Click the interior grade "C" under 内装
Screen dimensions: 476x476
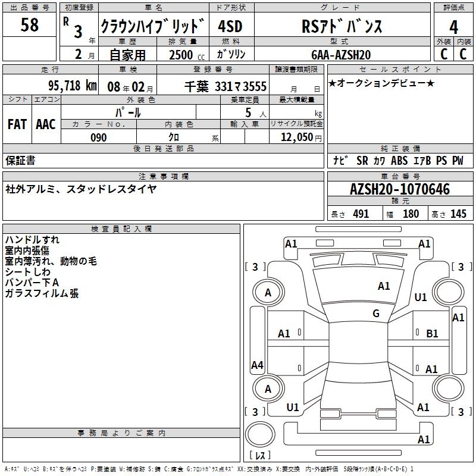[x=463, y=54]
